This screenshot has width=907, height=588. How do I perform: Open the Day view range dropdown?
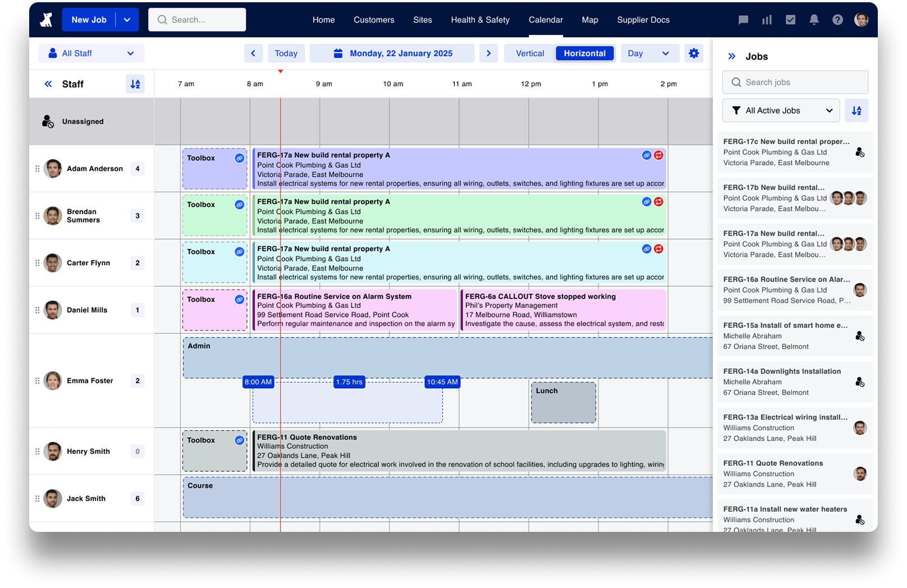649,53
